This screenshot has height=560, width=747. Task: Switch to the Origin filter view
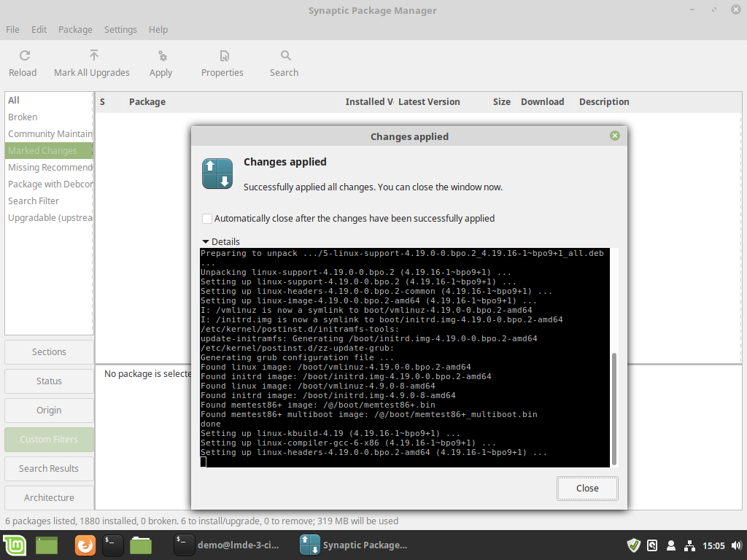49,410
